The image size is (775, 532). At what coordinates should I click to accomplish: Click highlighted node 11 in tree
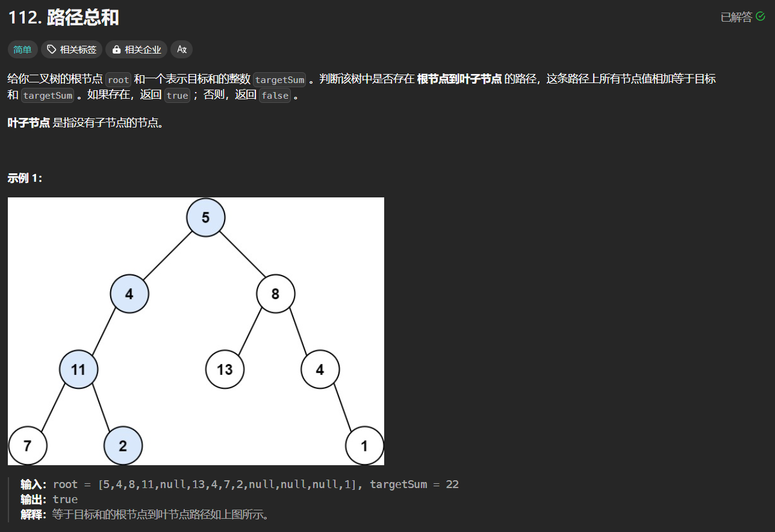point(78,369)
